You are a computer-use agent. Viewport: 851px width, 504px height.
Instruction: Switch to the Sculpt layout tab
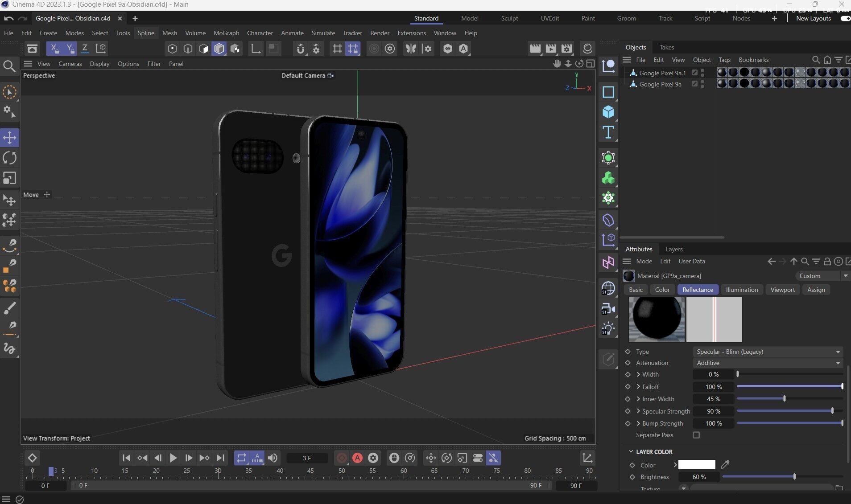(x=509, y=18)
